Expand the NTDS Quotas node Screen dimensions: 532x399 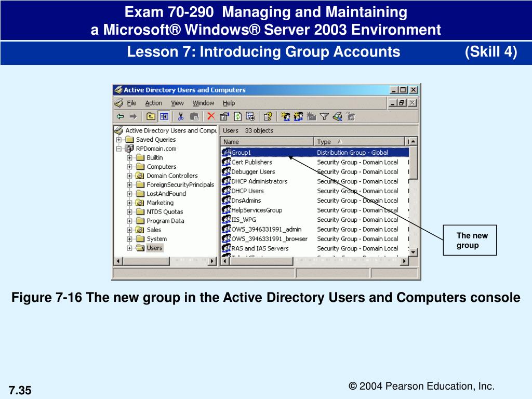click(129, 212)
